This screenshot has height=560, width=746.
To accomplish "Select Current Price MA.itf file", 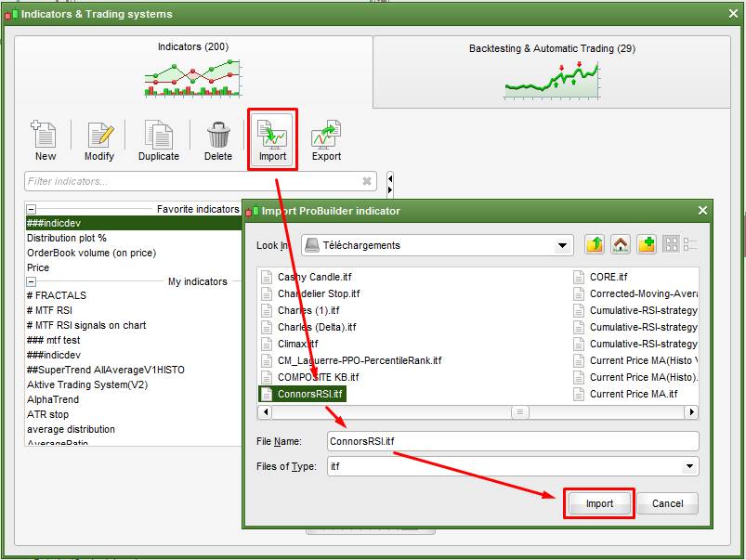I will point(634,394).
